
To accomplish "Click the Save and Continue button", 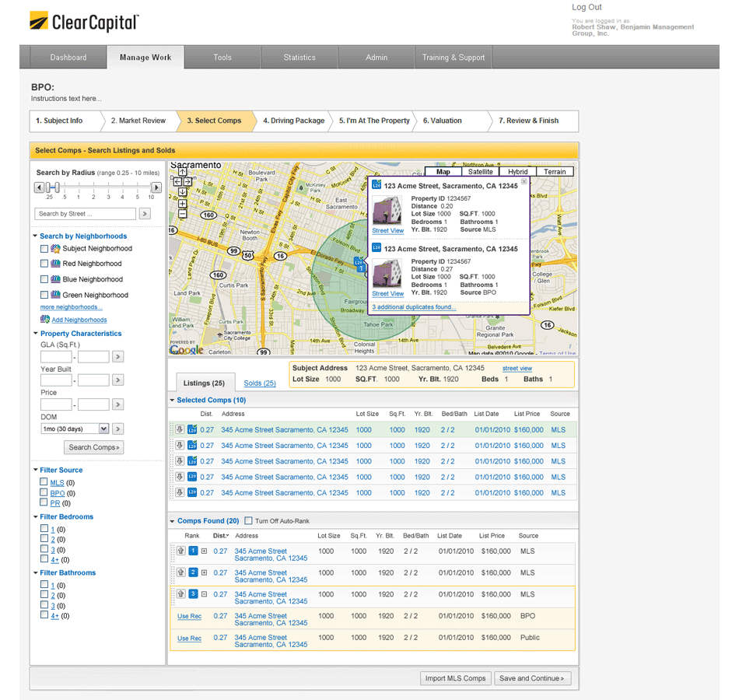I will click(532, 678).
